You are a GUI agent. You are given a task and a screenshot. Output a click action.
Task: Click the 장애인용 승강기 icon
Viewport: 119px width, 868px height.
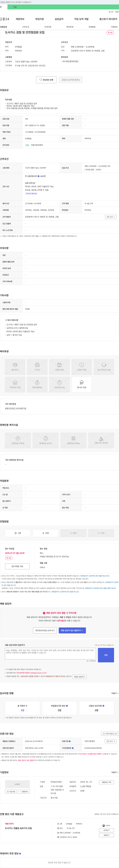click(x=45, y=440)
